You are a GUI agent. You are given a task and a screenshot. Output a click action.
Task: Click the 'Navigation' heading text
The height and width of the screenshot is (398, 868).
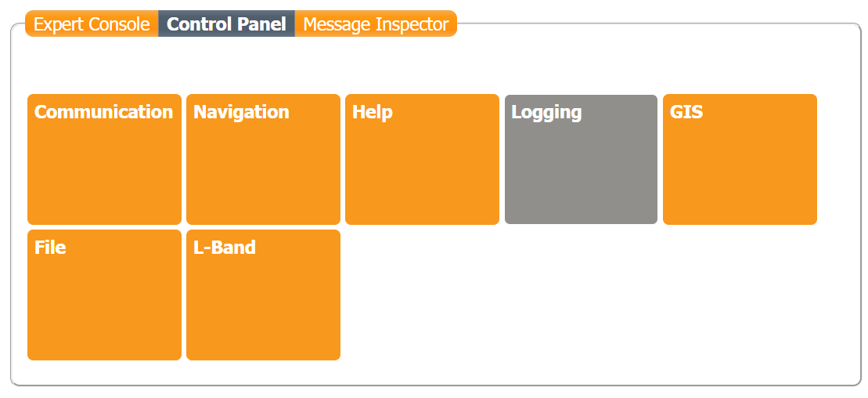[241, 112]
